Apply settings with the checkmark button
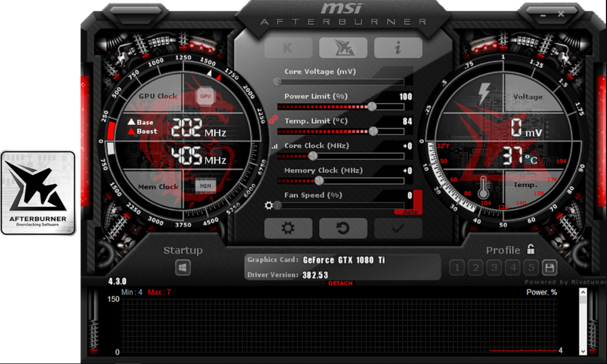 coord(398,228)
